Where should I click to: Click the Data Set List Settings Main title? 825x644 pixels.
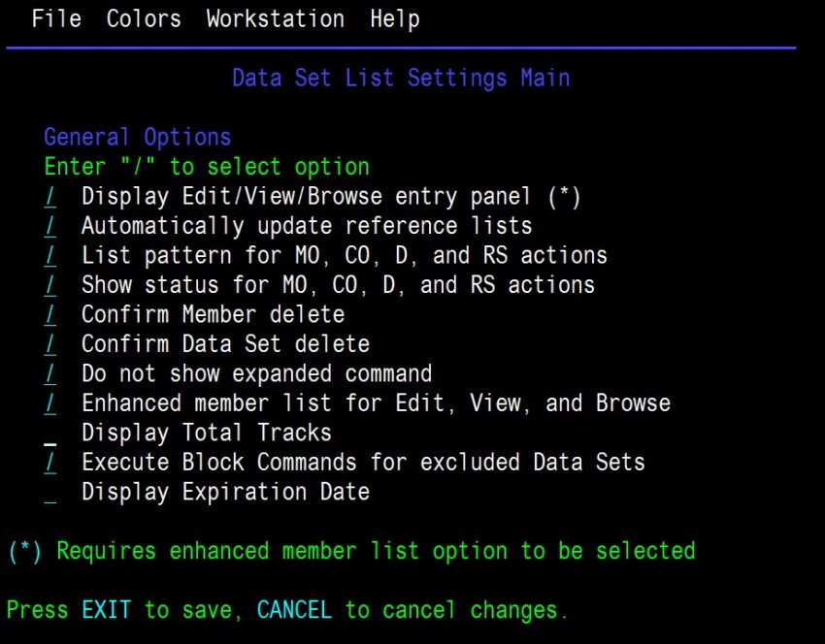400,78
